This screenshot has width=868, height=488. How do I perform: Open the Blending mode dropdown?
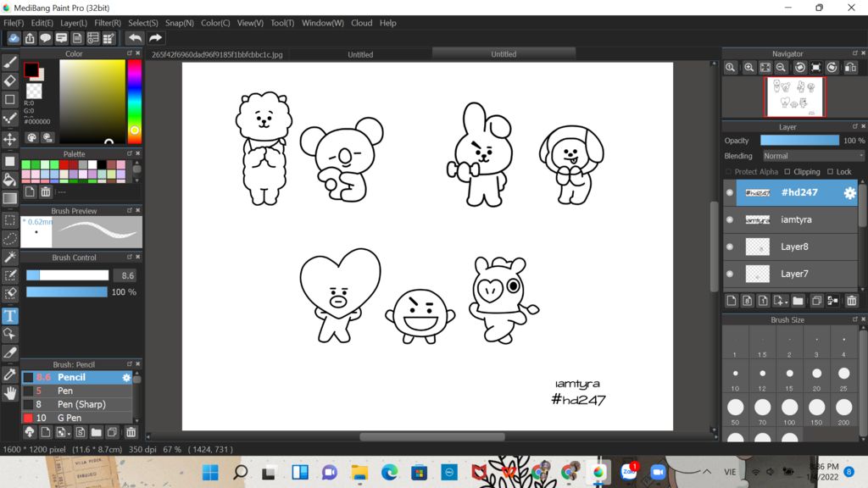click(x=813, y=156)
